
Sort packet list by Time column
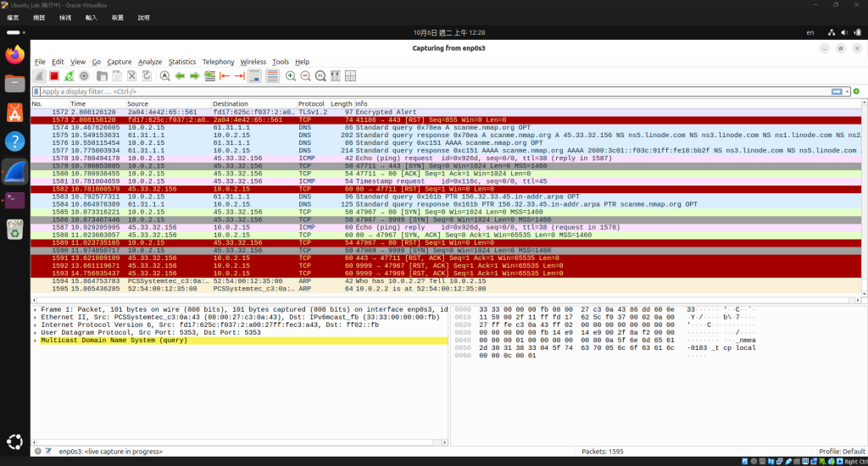click(97, 103)
